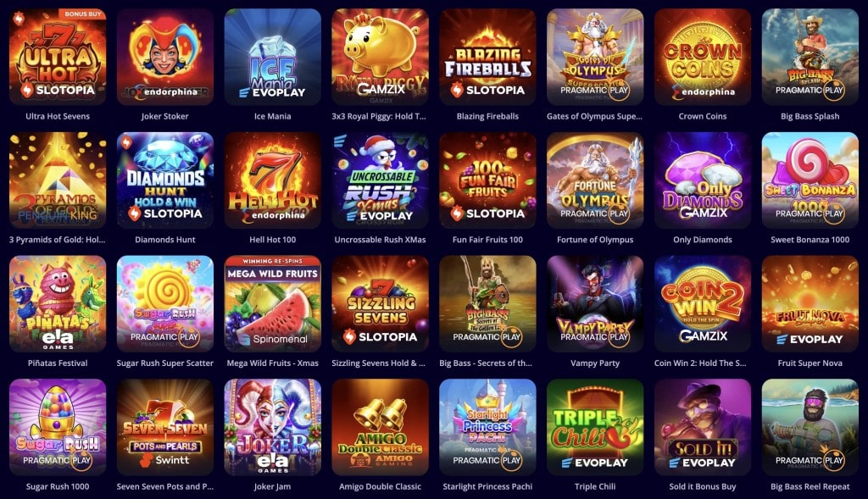Launch the Joker Stoker game thumbnail
The height and width of the screenshot is (499, 868).
165,57
